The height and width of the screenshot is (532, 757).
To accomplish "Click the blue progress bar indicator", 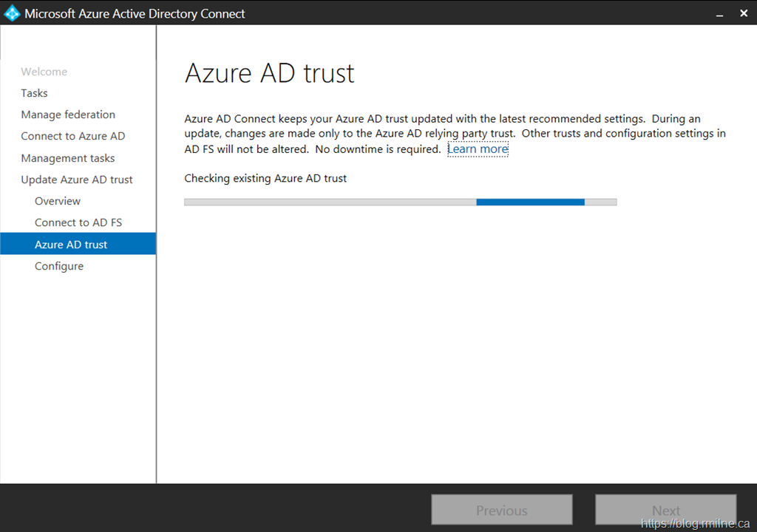I will click(530, 202).
